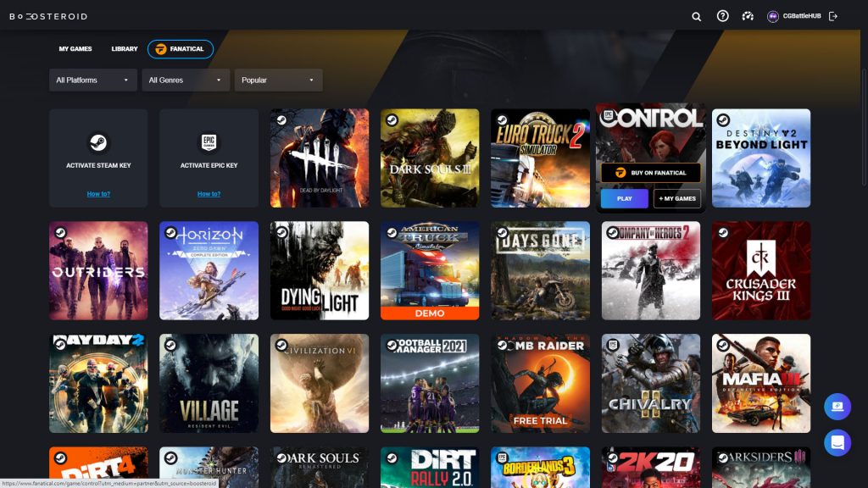Open Destiny 2 Beyond Light tile
This screenshot has width=868, height=488.
coord(761,158)
